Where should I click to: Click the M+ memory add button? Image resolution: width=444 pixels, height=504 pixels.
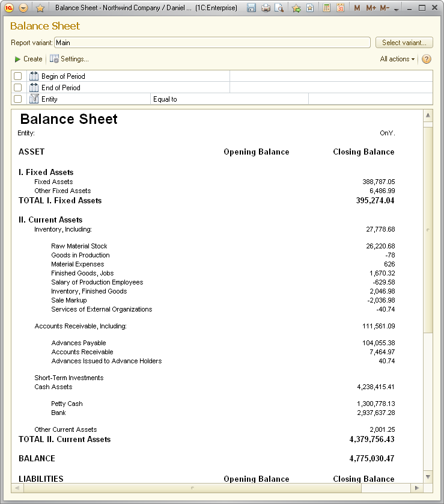pyautogui.click(x=371, y=8)
